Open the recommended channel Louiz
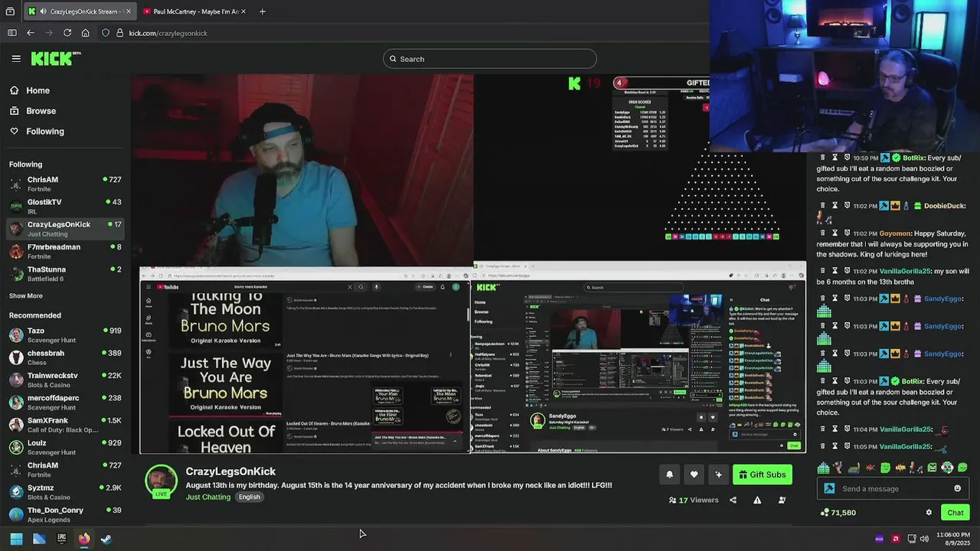This screenshot has width=980, height=551. click(65, 447)
